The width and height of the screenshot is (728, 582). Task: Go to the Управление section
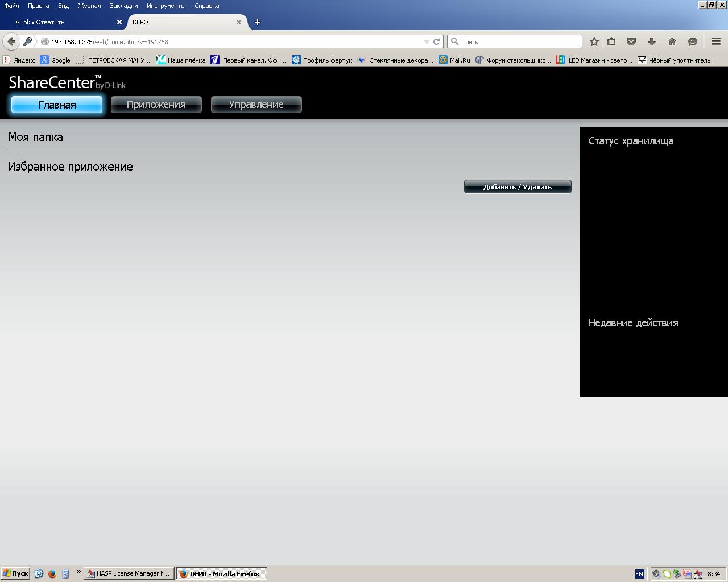(x=257, y=105)
